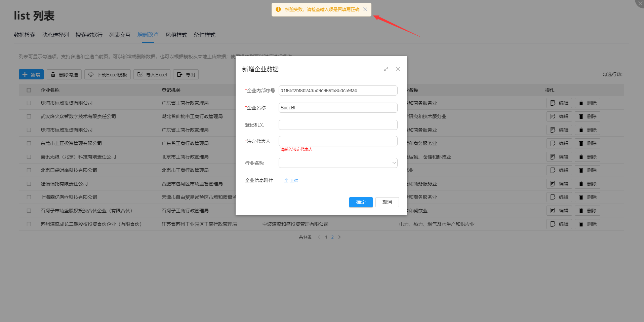
Task: Click 删除 for 苏州清流成长二期 row
Action: click(588, 224)
